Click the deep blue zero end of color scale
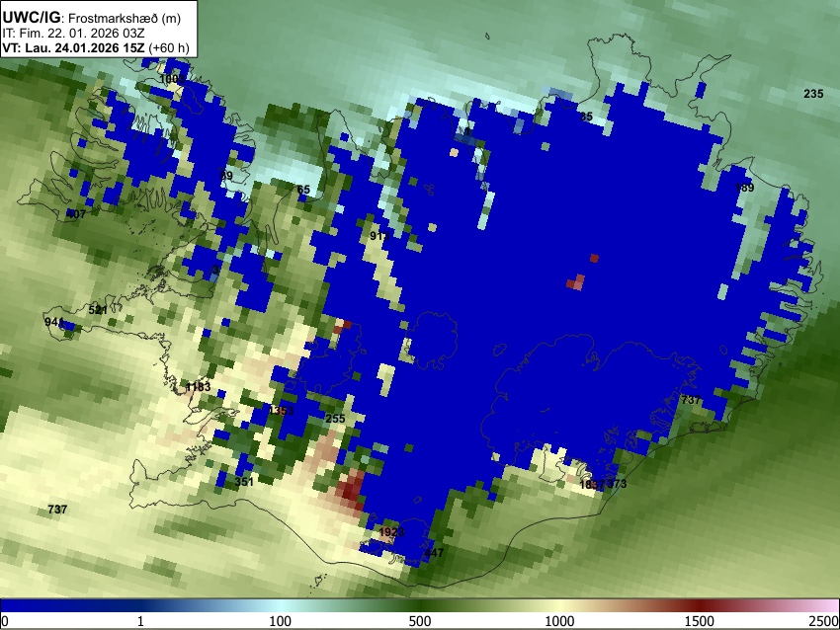Viewport: 840px width, 630px height. [x=33, y=606]
